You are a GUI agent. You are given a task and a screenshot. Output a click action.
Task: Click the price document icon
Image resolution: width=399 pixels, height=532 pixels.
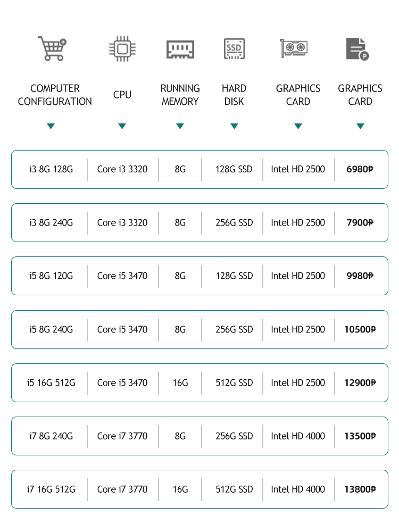(x=357, y=48)
